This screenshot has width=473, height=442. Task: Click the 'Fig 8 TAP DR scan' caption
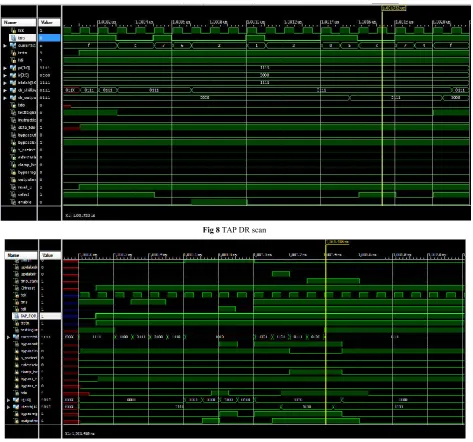(234, 230)
